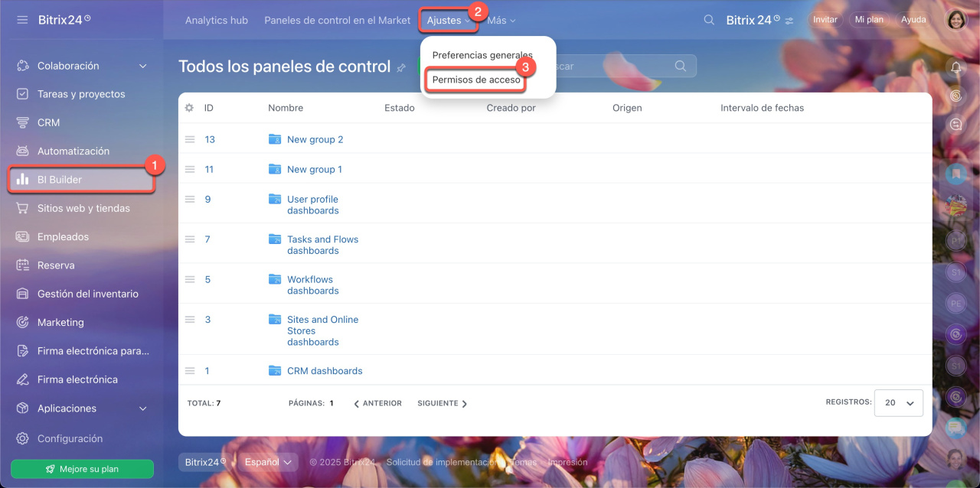
Task: Click the Intervalo de fechas column header
Action: (x=763, y=108)
